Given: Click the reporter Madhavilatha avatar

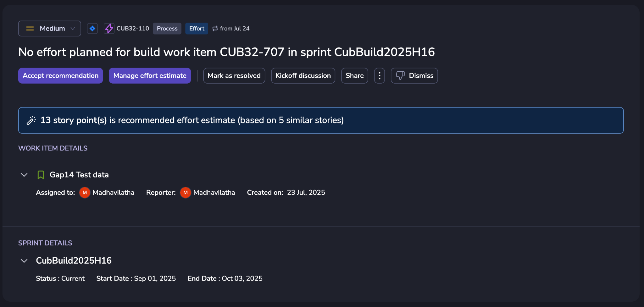Looking at the screenshot, I should click(186, 193).
